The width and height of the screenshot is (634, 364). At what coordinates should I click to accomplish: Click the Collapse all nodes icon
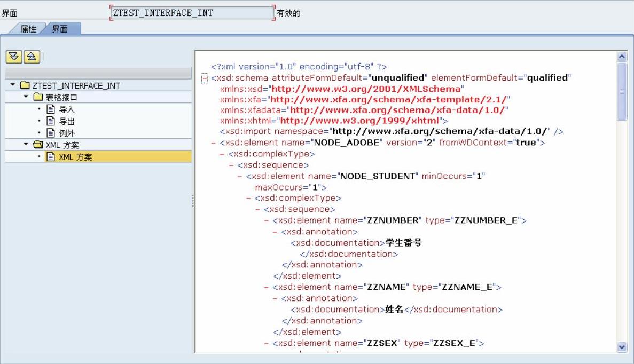tap(32, 57)
